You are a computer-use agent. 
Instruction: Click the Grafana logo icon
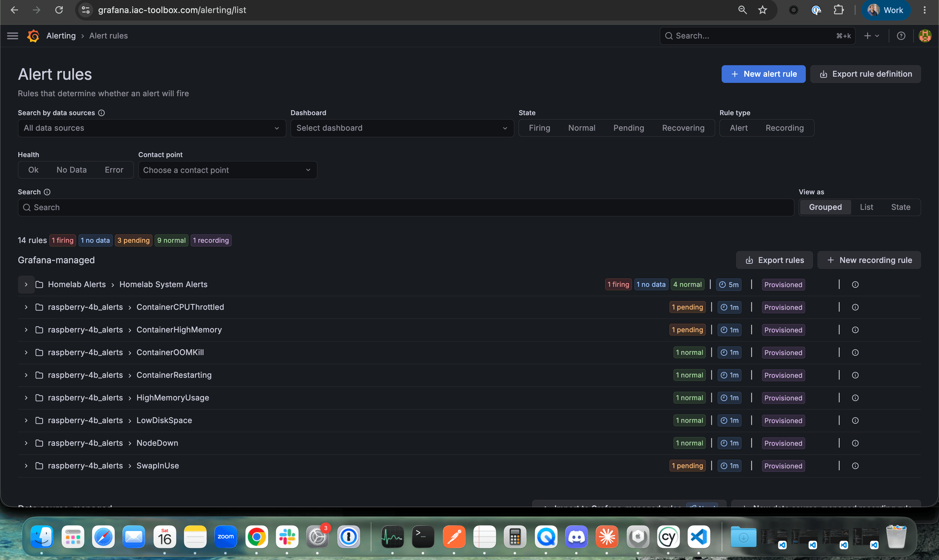33,36
